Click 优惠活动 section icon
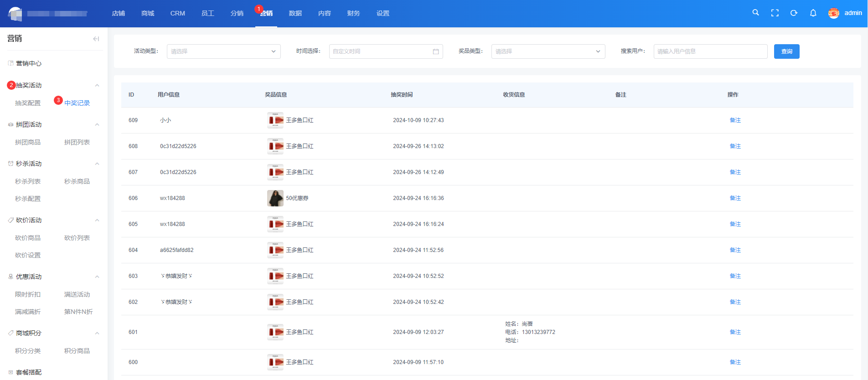 pos(10,277)
